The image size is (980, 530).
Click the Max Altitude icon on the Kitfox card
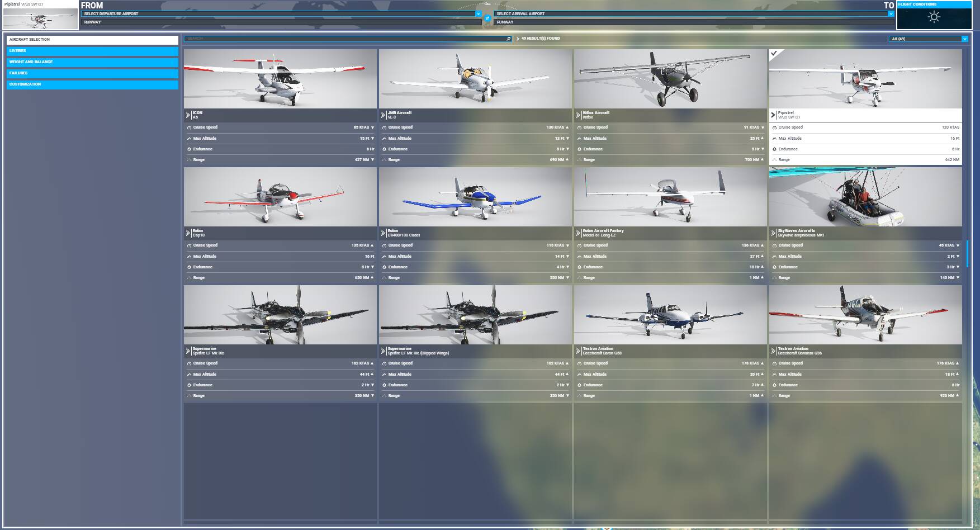point(579,139)
